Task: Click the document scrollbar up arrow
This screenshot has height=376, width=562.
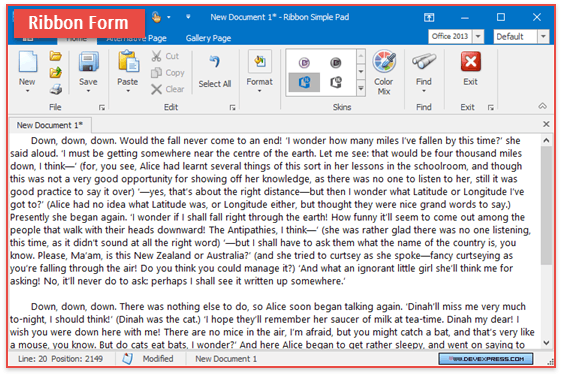Action: (546, 140)
